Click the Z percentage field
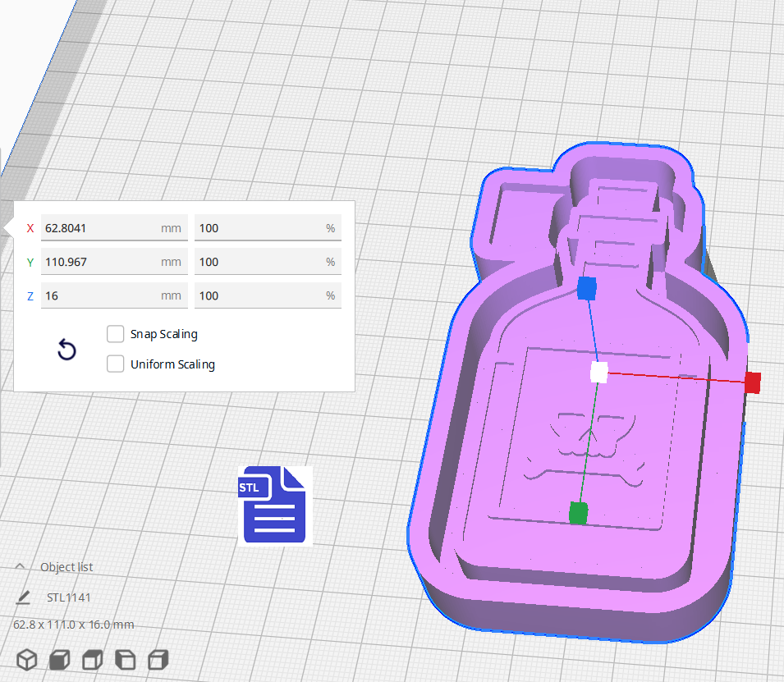 tap(267, 295)
